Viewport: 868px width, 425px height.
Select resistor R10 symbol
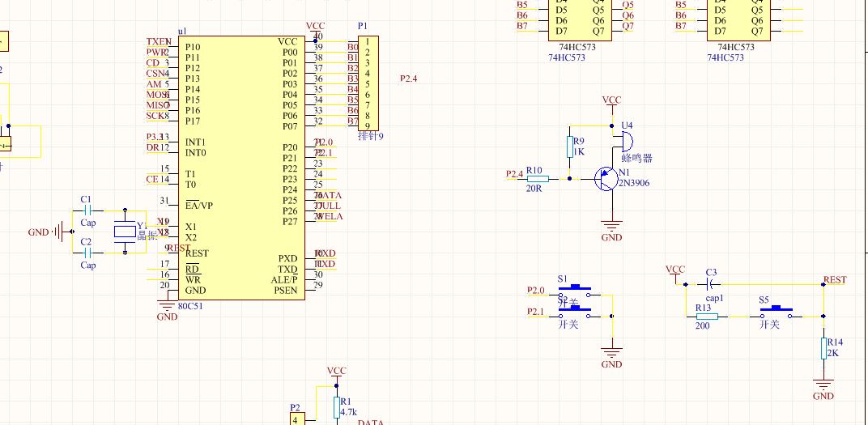[538, 179]
